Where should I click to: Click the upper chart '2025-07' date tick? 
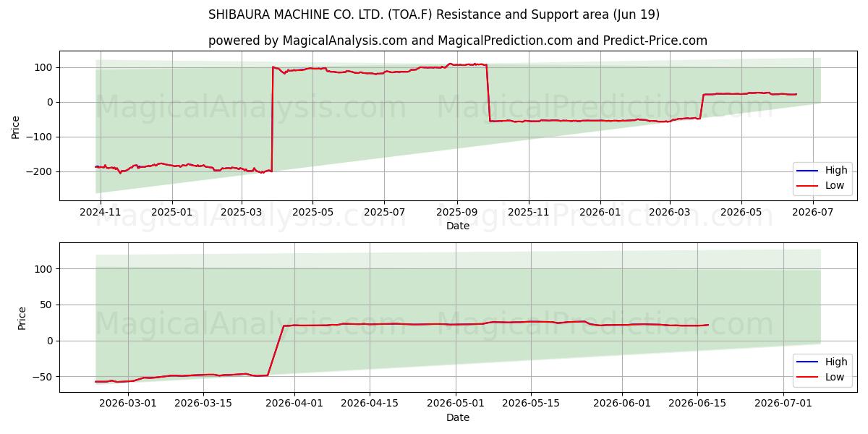(383, 212)
